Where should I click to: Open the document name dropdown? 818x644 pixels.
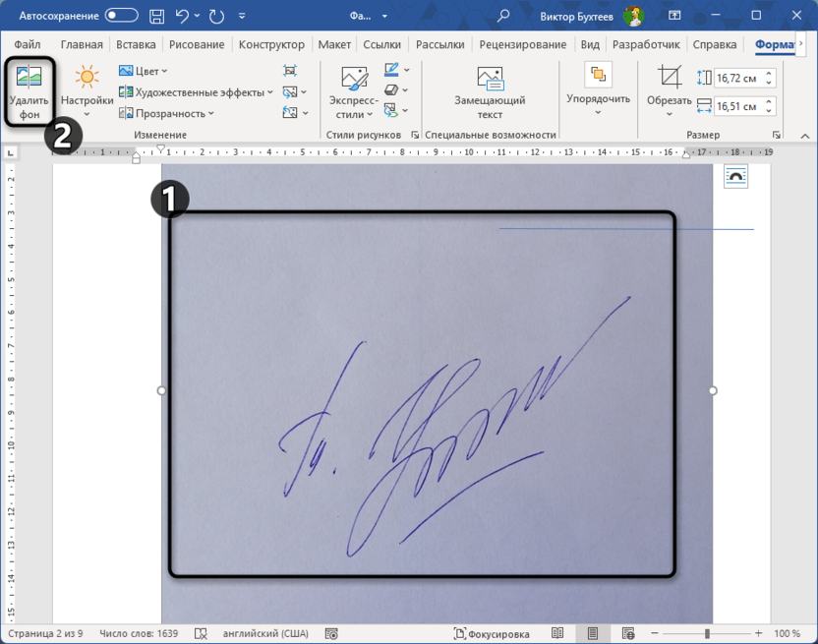[x=384, y=16]
